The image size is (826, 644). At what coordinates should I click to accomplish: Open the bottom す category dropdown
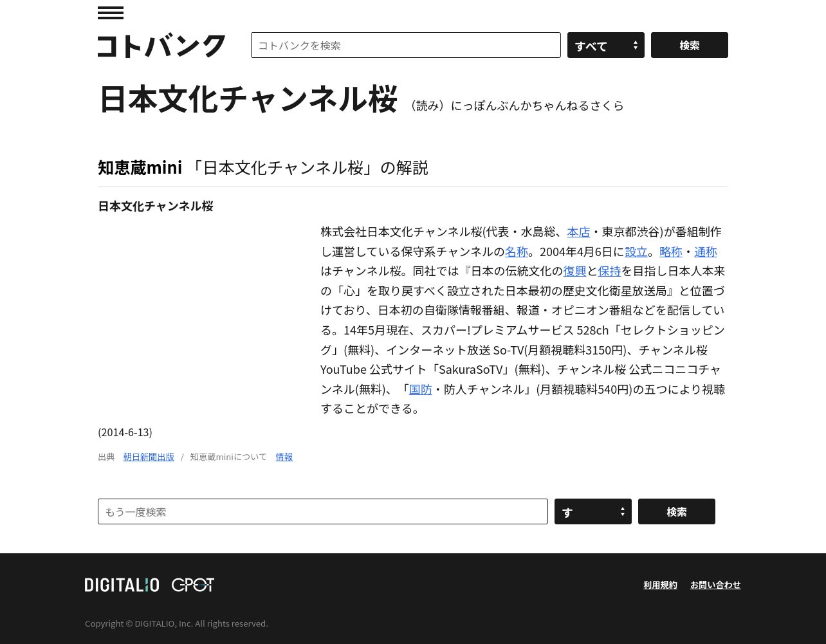[593, 511]
